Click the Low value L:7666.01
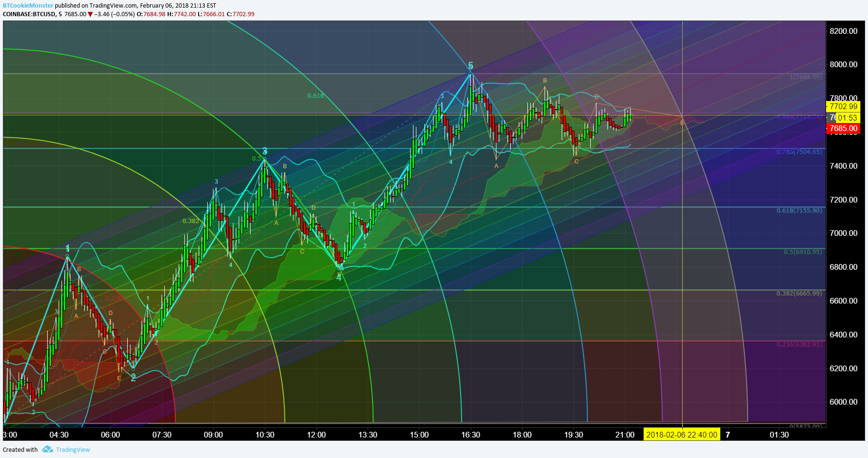The width and height of the screenshot is (868, 458). (x=211, y=14)
